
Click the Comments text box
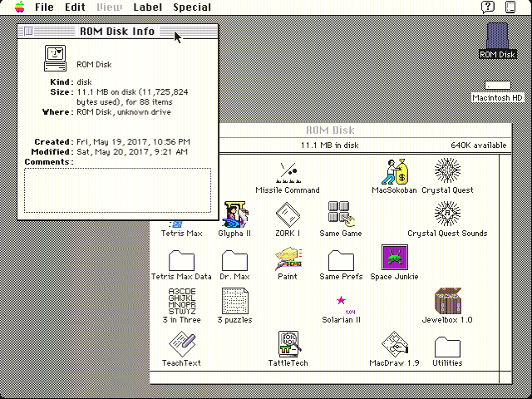pyautogui.click(x=117, y=190)
